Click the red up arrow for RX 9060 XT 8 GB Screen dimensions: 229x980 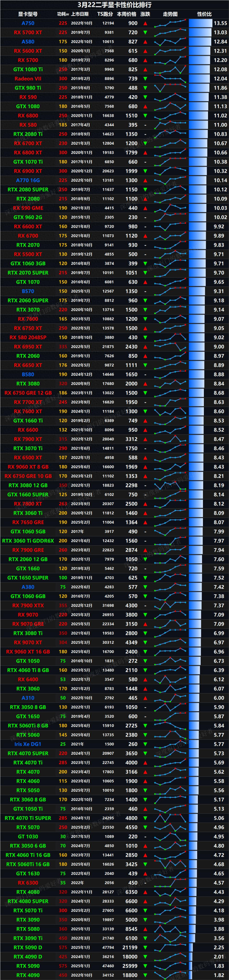point(145,467)
